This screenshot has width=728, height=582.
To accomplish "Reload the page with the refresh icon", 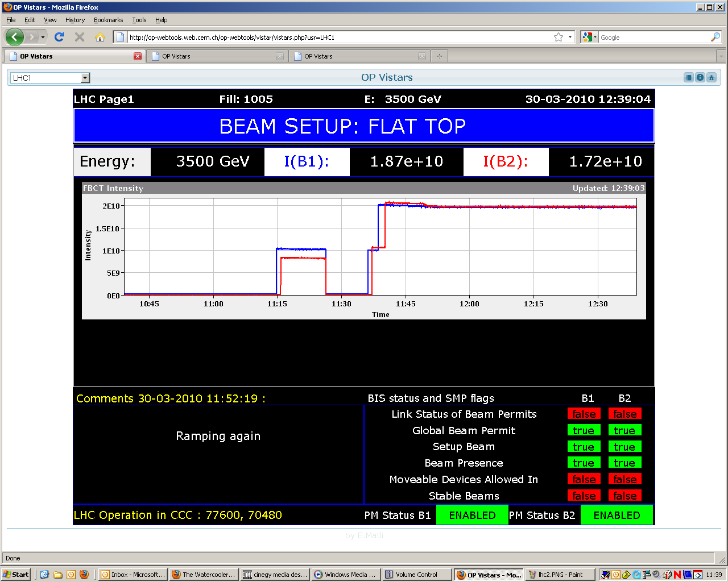I will [59, 38].
